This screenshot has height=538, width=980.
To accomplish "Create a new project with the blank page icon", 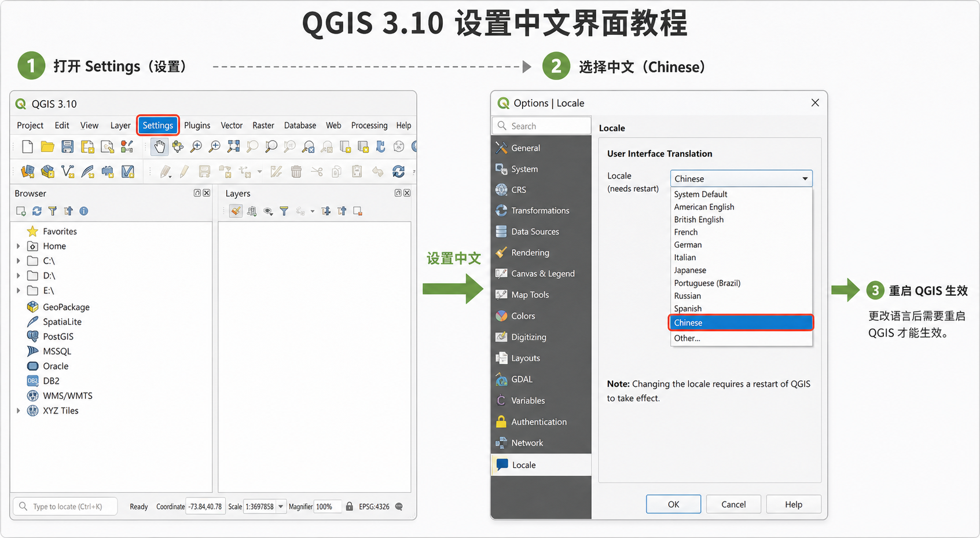I will pos(27,147).
